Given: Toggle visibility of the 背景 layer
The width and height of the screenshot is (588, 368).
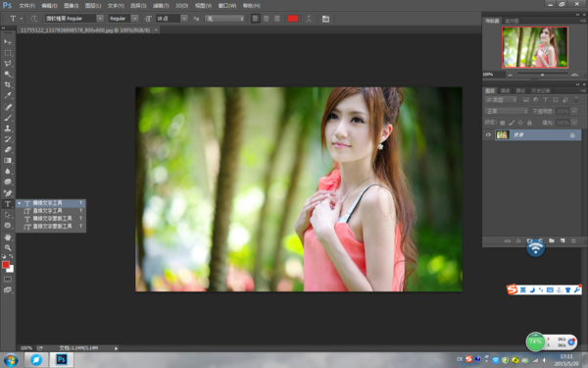Looking at the screenshot, I should [488, 134].
